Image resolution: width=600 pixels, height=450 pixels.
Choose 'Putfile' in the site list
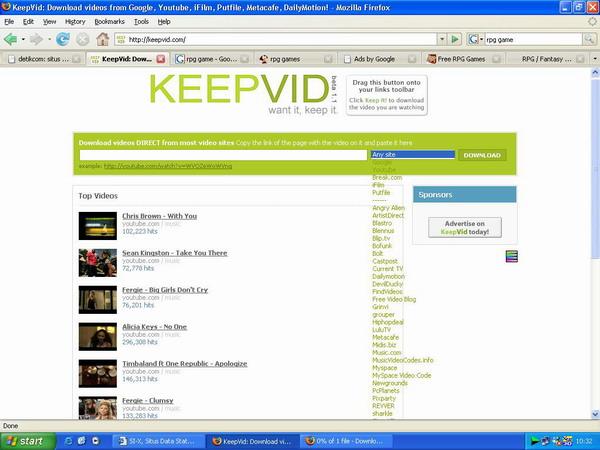pyautogui.click(x=381, y=192)
